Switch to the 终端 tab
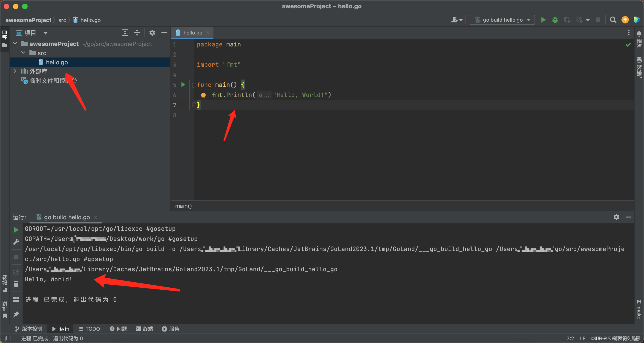 [144, 329]
